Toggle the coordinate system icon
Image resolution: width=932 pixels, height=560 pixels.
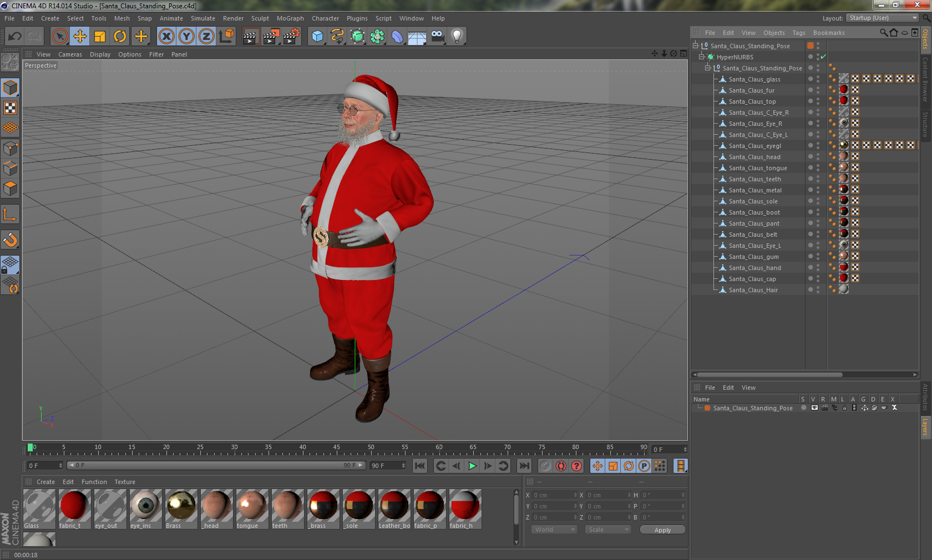click(x=226, y=37)
